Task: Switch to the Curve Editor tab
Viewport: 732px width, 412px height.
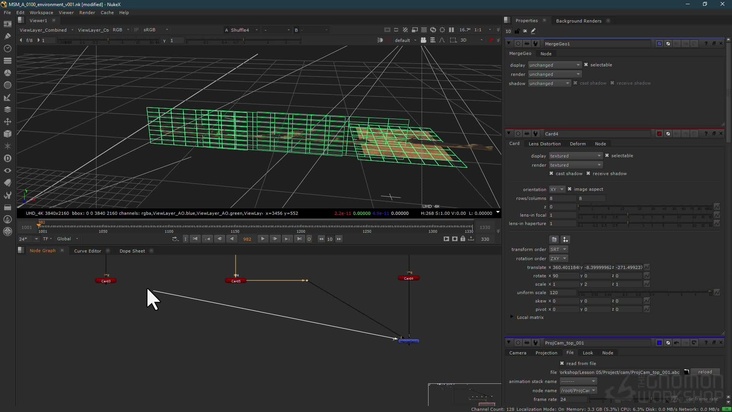Action: click(x=87, y=251)
